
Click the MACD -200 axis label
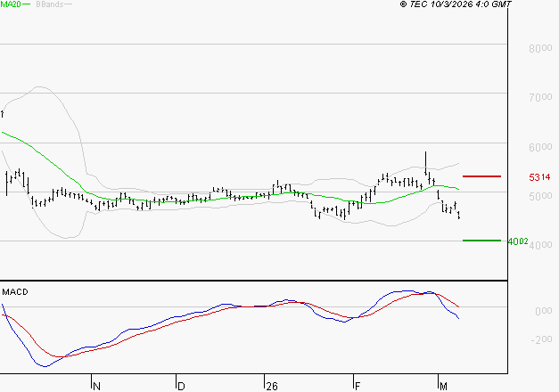[x=541, y=339]
